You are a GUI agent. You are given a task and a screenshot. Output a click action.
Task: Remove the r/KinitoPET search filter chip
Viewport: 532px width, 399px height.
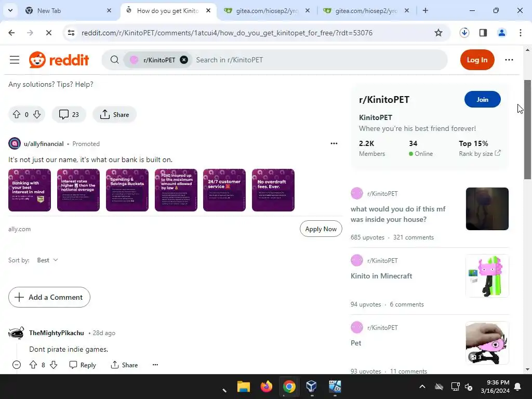[184, 60]
